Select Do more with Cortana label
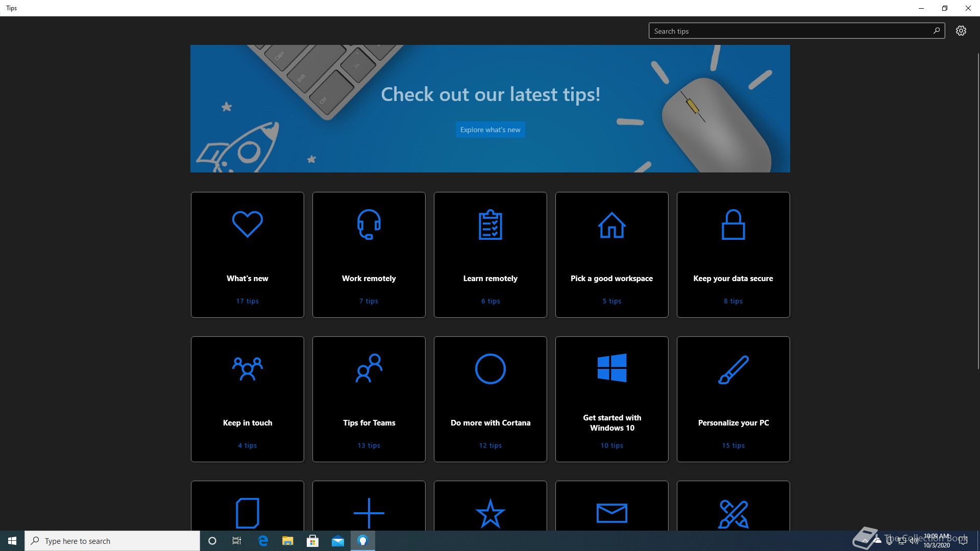 (491, 423)
